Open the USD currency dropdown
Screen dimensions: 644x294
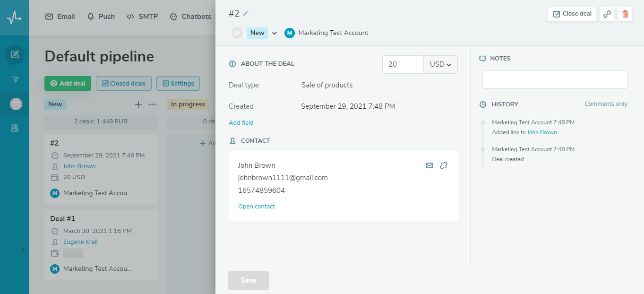pyautogui.click(x=440, y=63)
